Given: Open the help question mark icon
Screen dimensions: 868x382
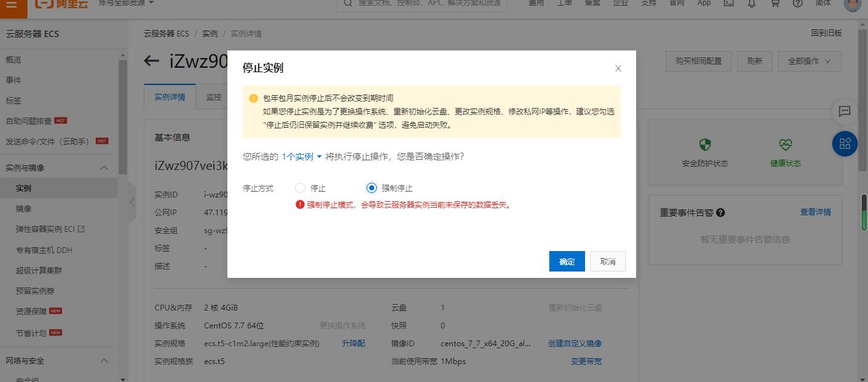Looking at the screenshot, I should (x=798, y=3).
